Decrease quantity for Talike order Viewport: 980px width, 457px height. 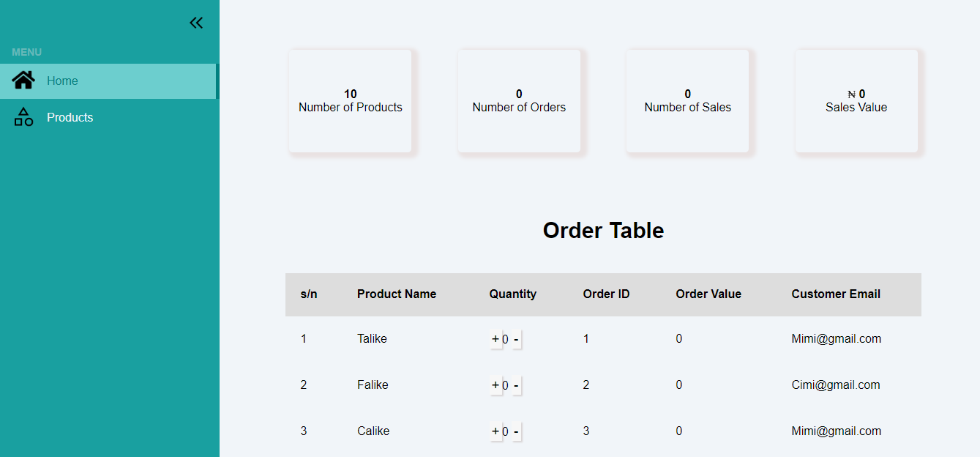click(516, 339)
